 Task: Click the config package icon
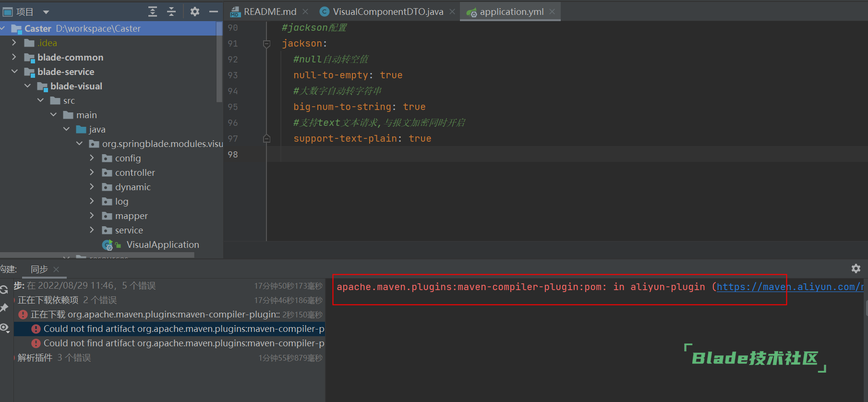(x=107, y=158)
